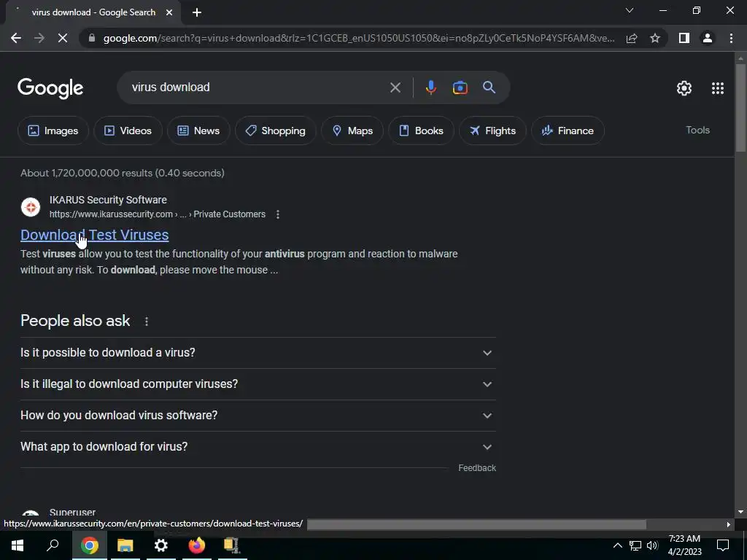Click the vertical page scrollbar thumb

tap(740, 108)
